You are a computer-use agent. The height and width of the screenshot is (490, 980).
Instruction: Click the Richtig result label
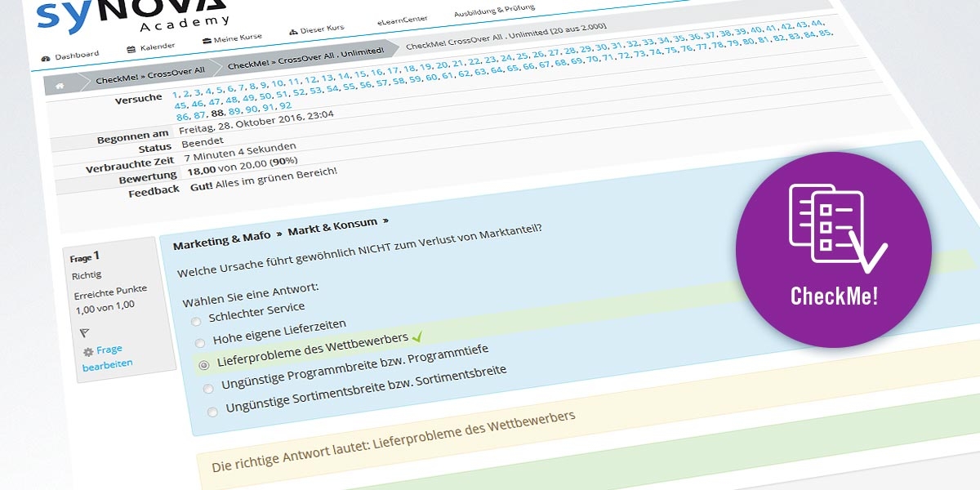tap(87, 275)
